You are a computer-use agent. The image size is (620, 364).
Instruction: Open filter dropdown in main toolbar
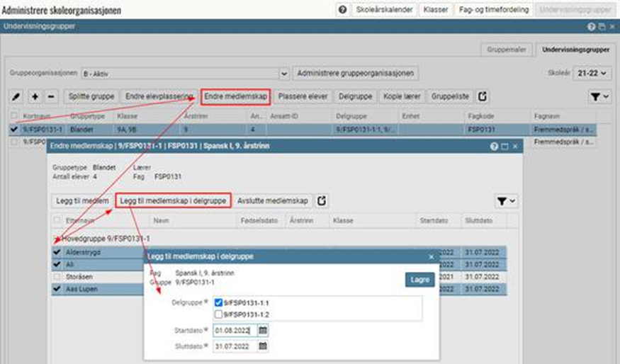(599, 96)
